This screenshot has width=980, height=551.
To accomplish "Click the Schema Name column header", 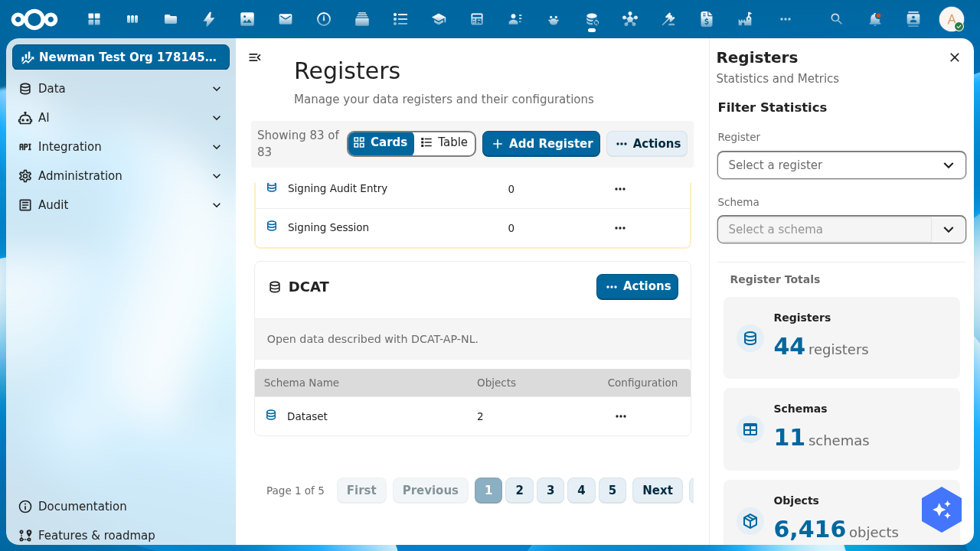I will point(302,383).
